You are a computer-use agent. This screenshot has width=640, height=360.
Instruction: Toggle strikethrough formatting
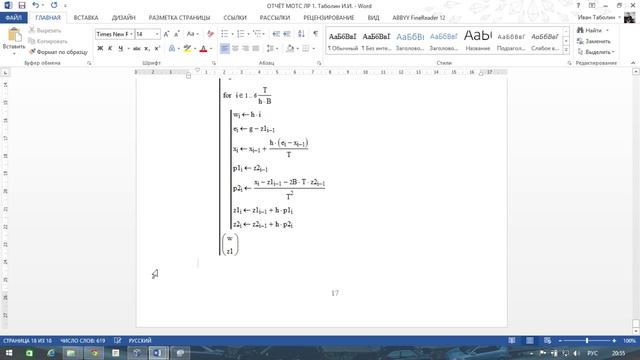click(x=137, y=49)
